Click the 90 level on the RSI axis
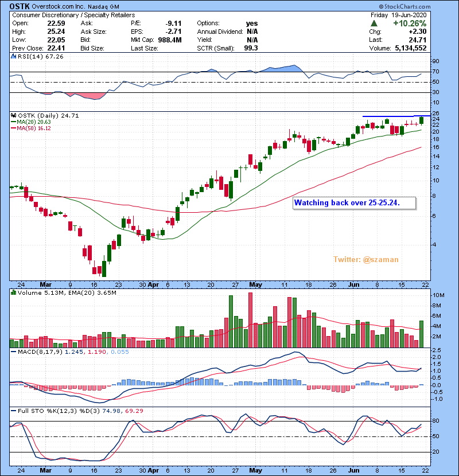 435,61
